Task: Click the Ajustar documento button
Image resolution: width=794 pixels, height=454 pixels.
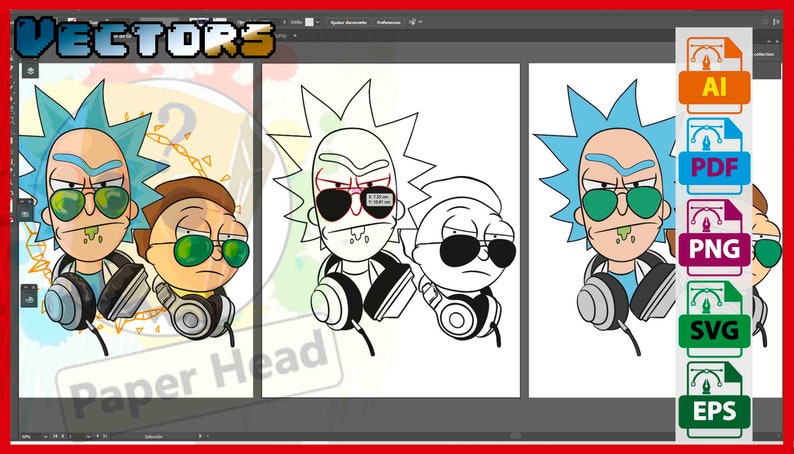Action: click(348, 22)
